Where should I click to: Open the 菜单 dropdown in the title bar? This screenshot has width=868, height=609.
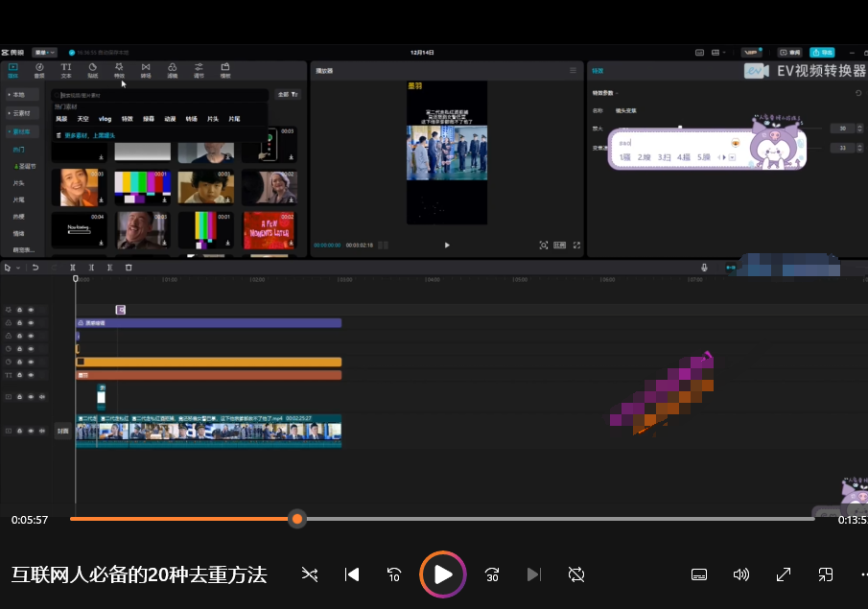pyautogui.click(x=44, y=53)
